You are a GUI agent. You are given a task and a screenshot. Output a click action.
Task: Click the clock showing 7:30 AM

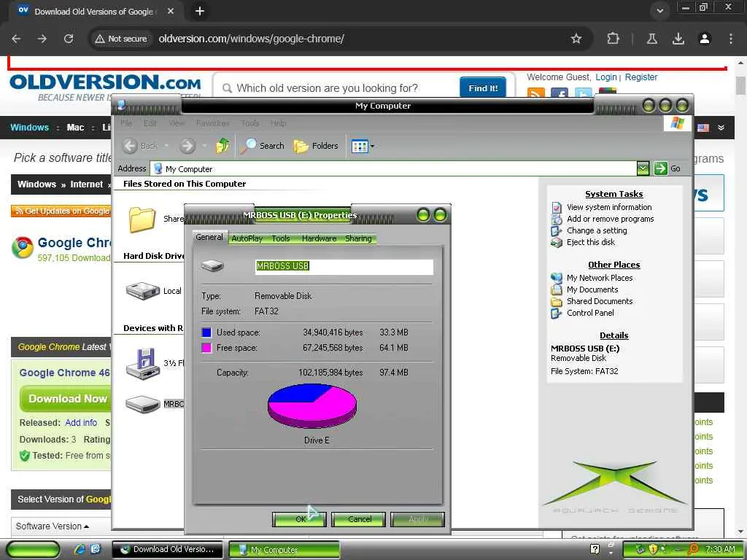tap(720, 550)
